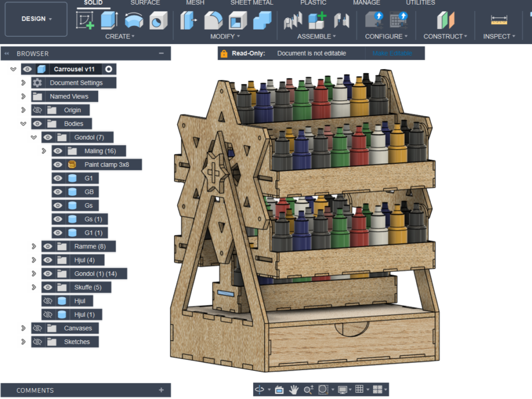532x399 pixels.
Task: Hide the Gondol (7) folder
Action: (x=48, y=137)
